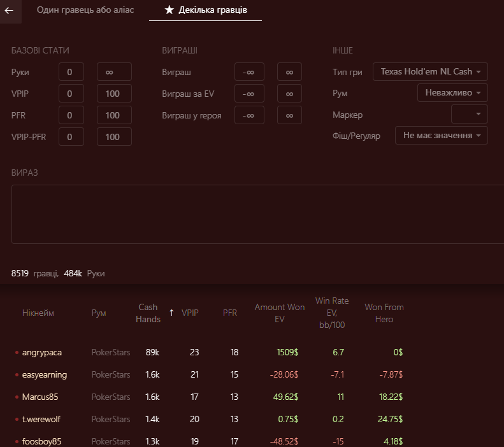Click the 18.22$ Won From Hero value
Screen dimensions: 504x447
click(x=391, y=397)
